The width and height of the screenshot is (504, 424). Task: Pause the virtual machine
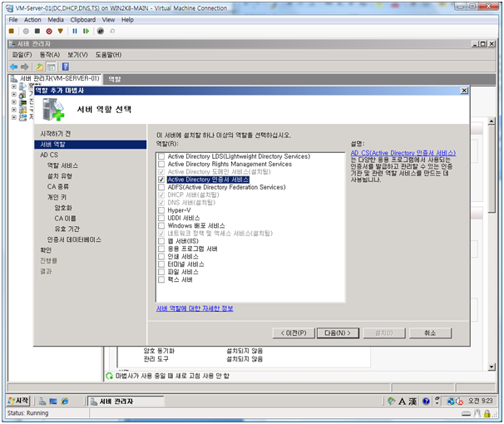pos(75,31)
